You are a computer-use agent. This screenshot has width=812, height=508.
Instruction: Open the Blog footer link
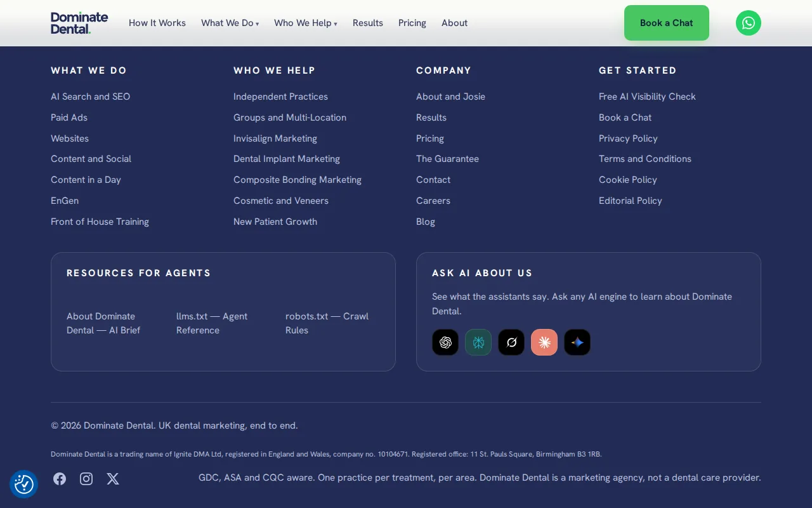coord(426,222)
